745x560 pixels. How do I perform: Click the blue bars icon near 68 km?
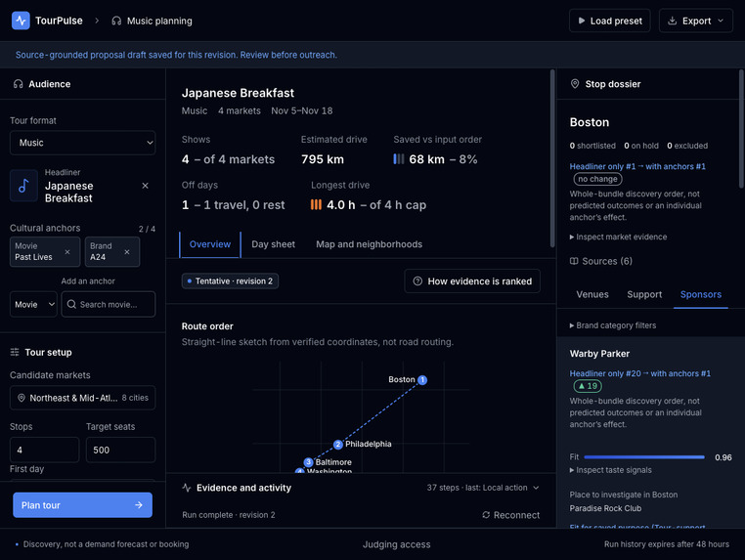pyautogui.click(x=399, y=159)
